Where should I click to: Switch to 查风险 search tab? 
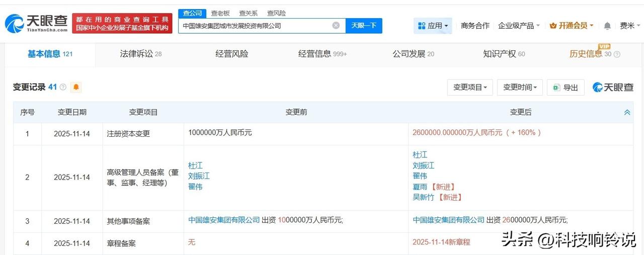[x=276, y=13]
